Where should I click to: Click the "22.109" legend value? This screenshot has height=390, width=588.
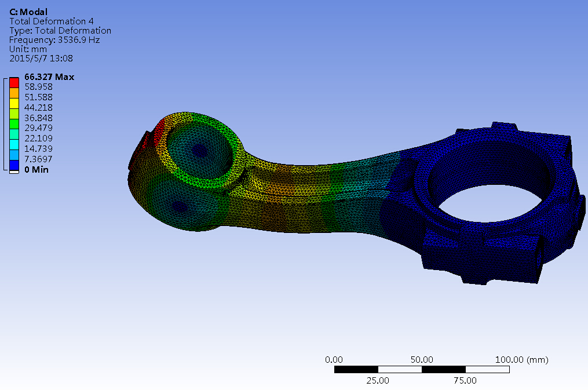tap(38, 138)
